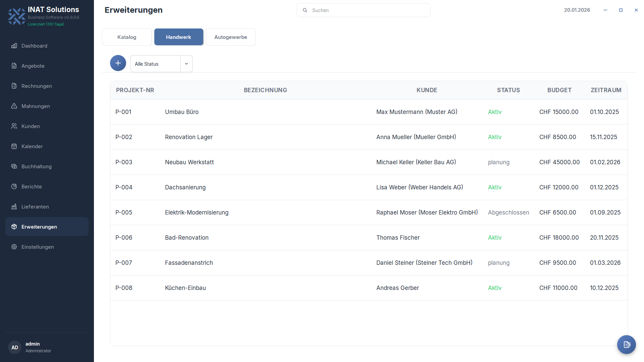Open the Einstellungen gear icon
The width and height of the screenshot is (644, 362).
[14, 247]
